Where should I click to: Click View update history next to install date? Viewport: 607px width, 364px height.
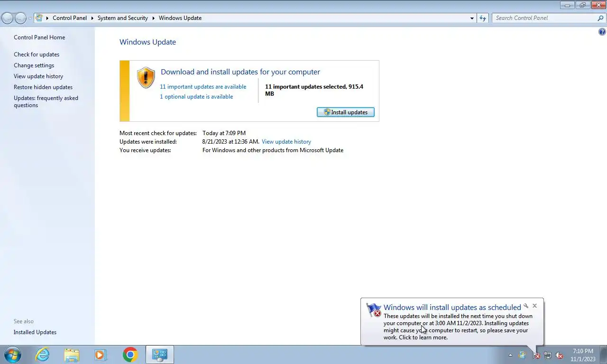[286, 142]
